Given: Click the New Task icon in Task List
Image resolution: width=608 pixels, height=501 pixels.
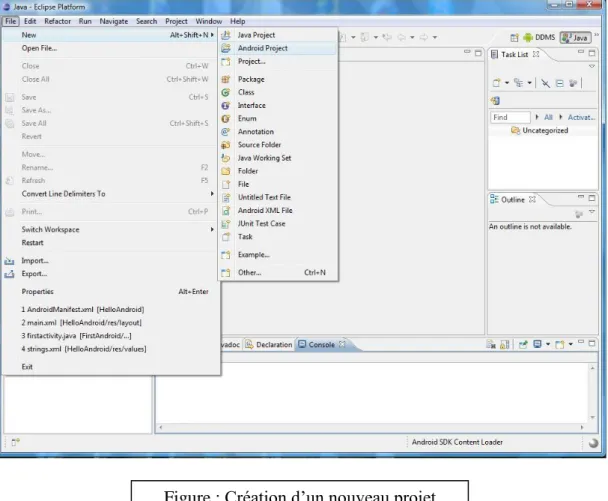Looking at the screenshot, I should point(496,83).
